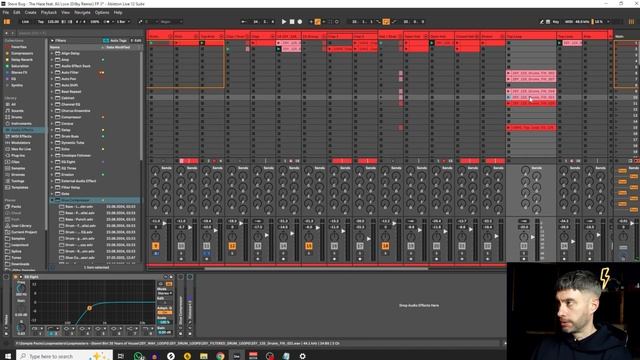Toggle the Link button
Screen dimensions: 640x360
coord(25,22)
